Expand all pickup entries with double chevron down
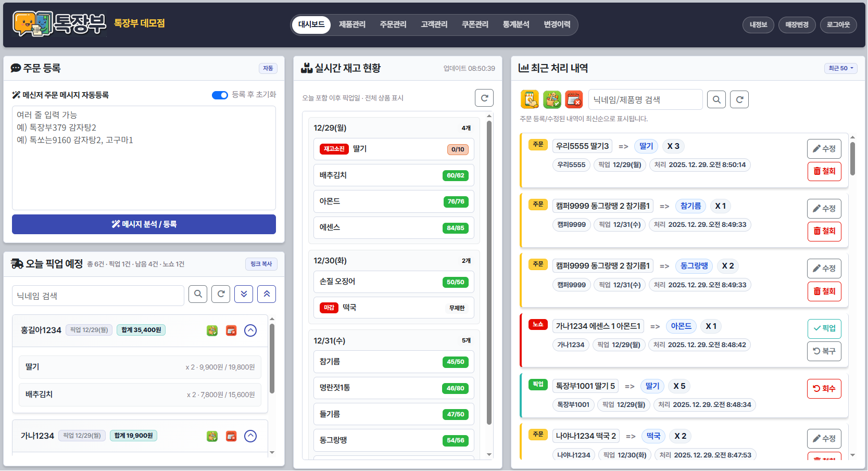The height and width of the screenshot is (471, 868). point(243,294)
